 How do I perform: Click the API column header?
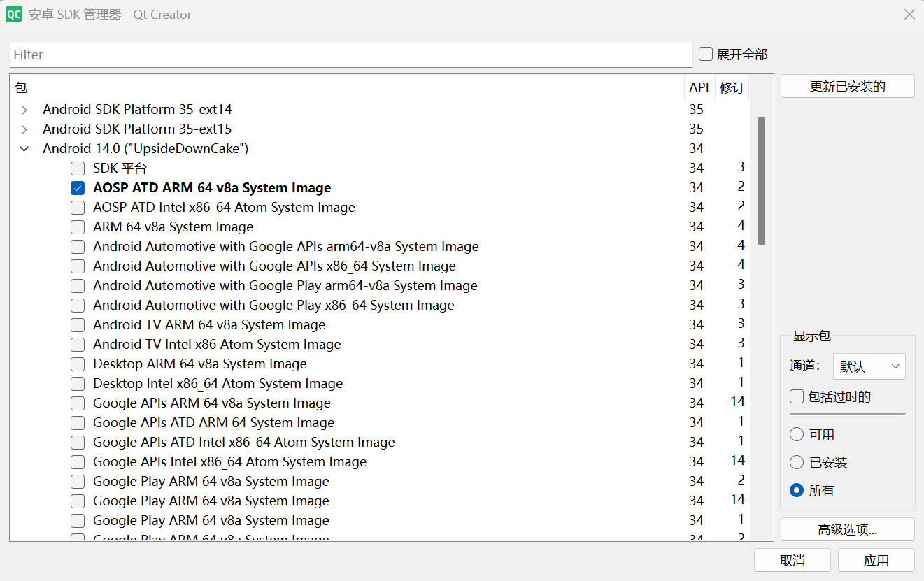699,87
